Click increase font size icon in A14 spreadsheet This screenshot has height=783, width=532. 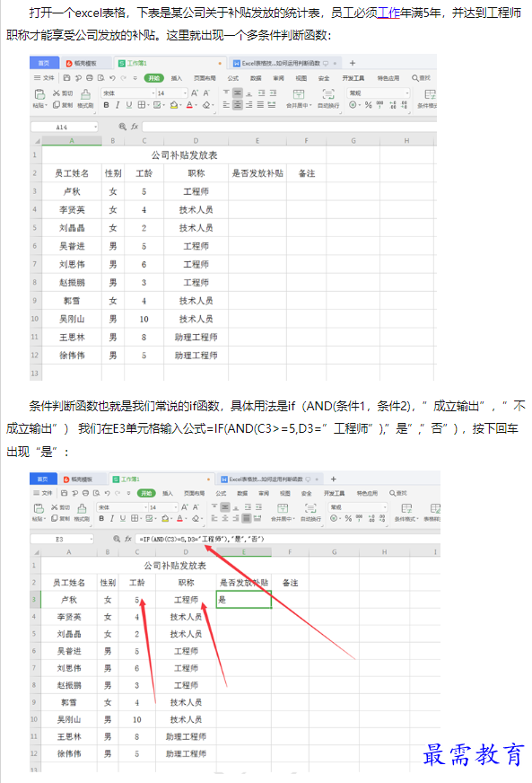(194, 93)
